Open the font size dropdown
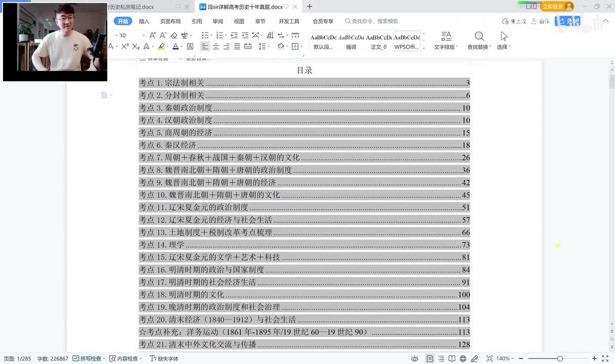This screenshot has width=615, height=364. [x=144, y=35]
